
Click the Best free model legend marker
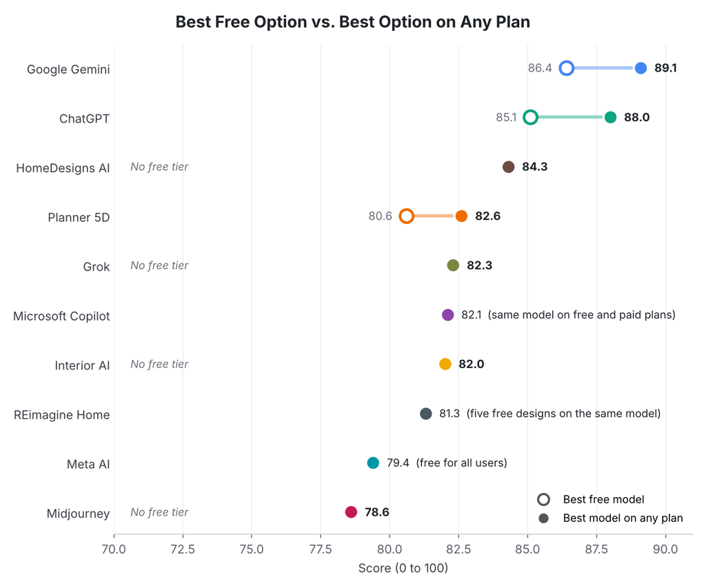[543, 500]
